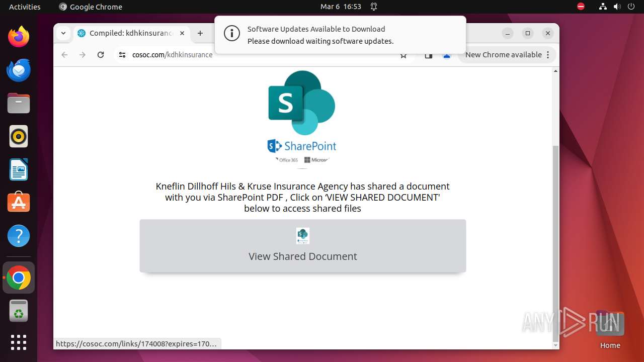Expand the Chrome tab search dropdown

(x=63, y=33)
